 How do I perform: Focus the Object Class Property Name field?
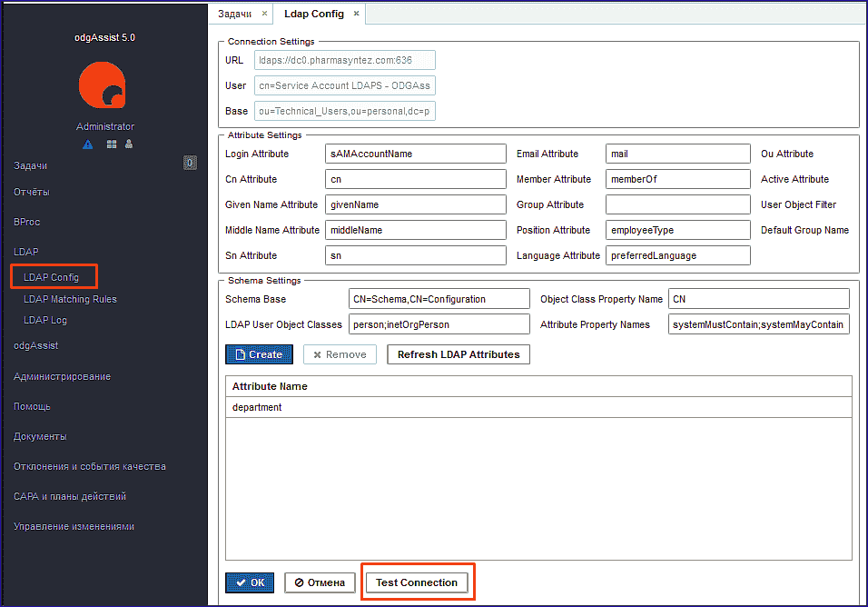[x=758, y=299]
